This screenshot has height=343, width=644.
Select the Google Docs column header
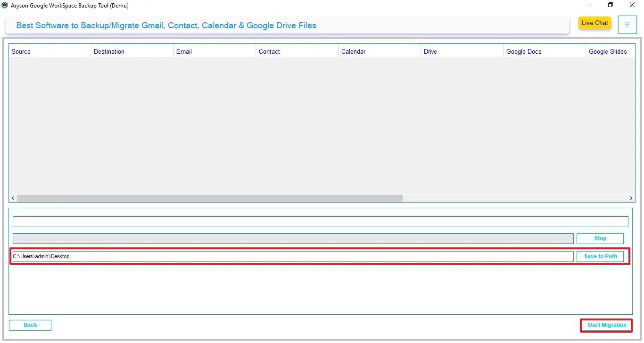(524, 51)
